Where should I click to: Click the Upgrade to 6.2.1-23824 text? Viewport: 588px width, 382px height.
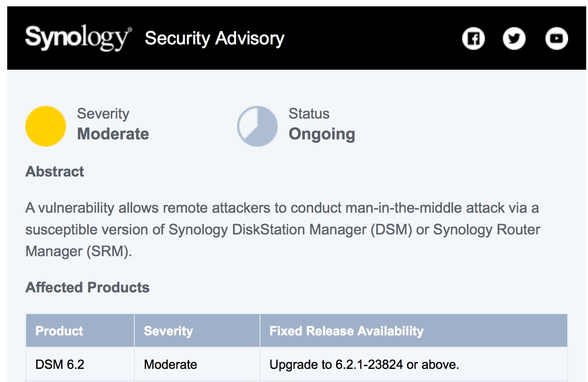pyautogui.click(x=364, y=364)
